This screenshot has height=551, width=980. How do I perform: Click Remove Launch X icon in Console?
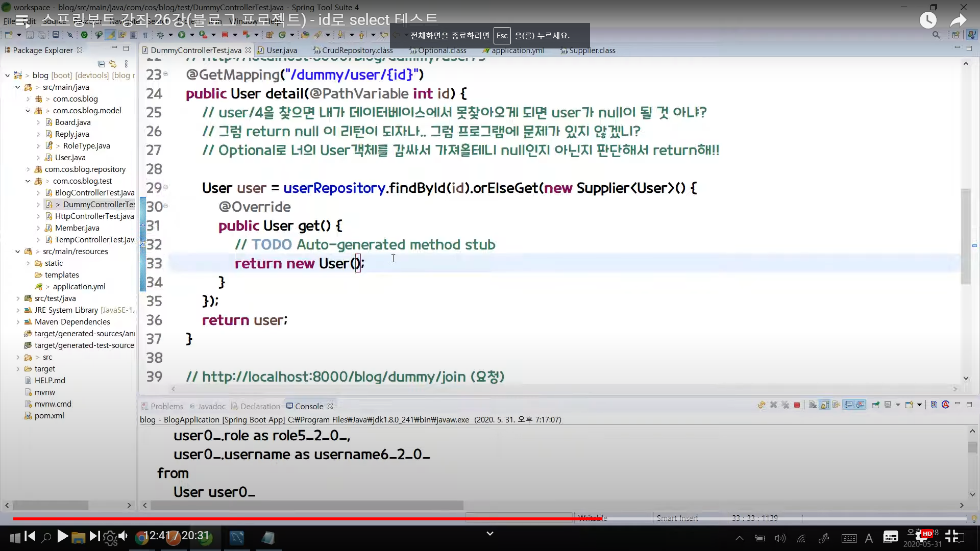point(773,405)
